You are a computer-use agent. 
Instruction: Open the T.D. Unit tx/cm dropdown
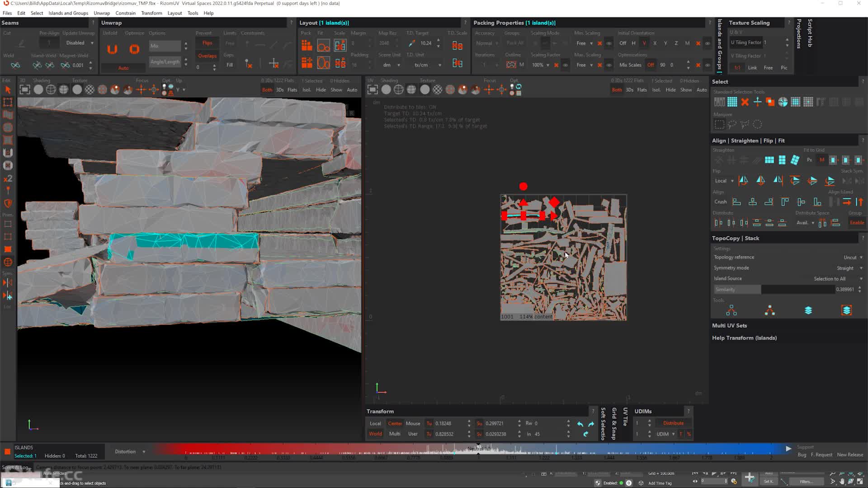(427, 65)
